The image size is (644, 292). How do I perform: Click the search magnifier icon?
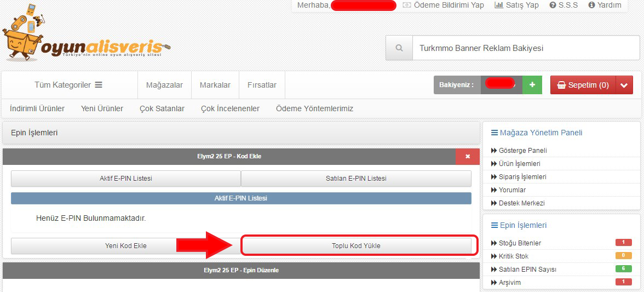399,48
